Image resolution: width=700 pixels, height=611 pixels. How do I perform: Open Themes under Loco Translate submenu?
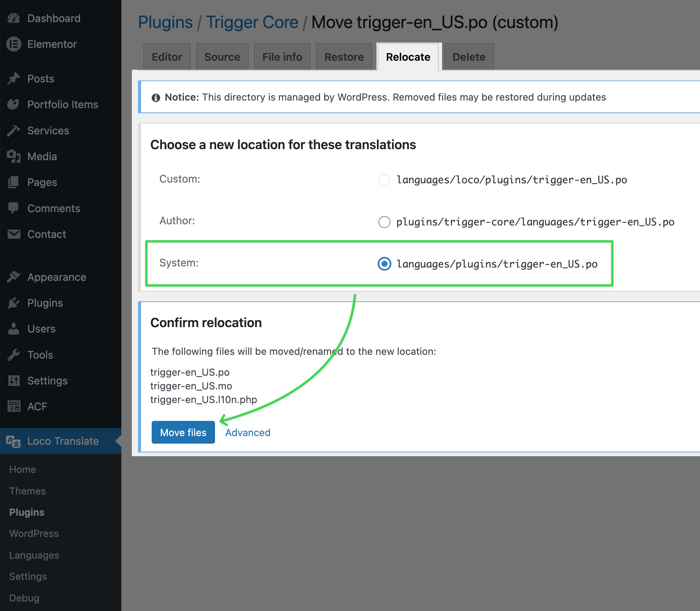[x=27, y=491]
